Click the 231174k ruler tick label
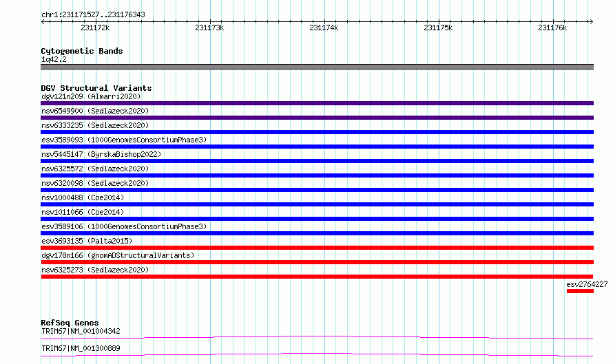Screen dimensions: 613x364 pos(324,28)
